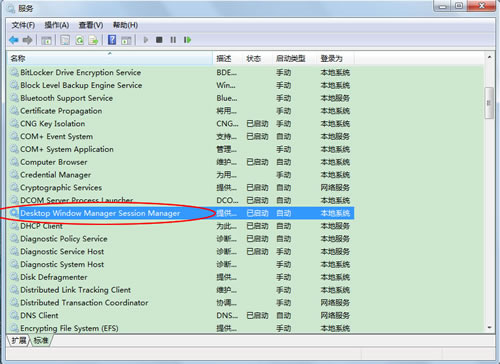Select Diagnostic System Host row
This screenshot has height=364, width=500.
pyautogui.click(x=180, y=264)
